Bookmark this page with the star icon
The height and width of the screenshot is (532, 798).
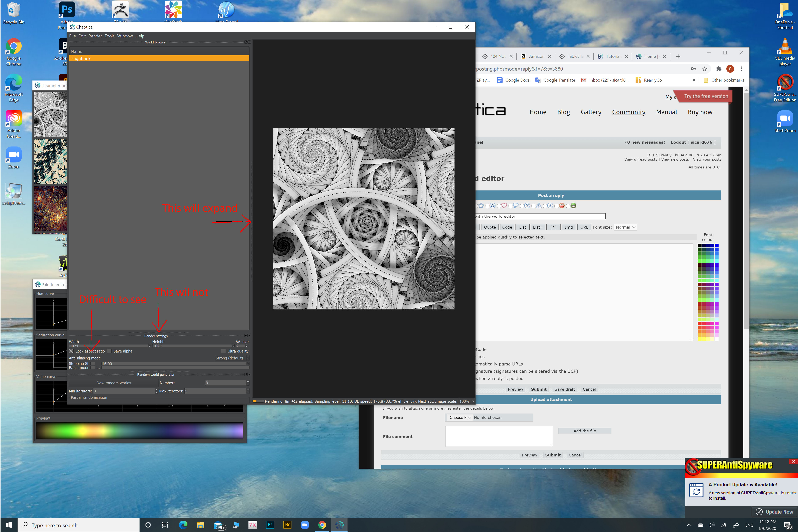(705, 69)
